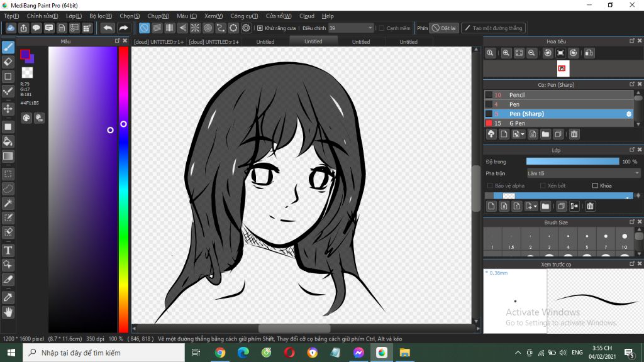Image resolution: width=644 pixels, height=362 pixels.
Task: Open snap settings gear in toolbar
Action: (246, 28)
